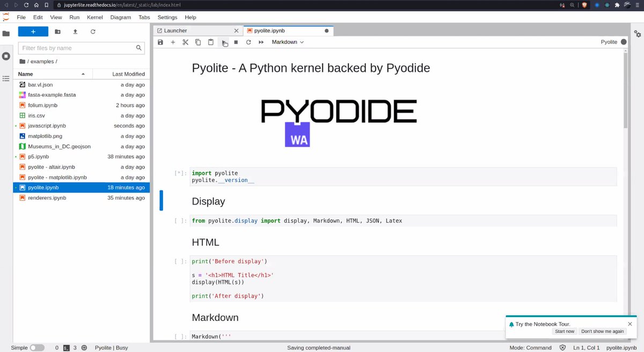This screenshot has width=644, height=352.
Task: Click Don't show me again button
Action: click(603, 331)
